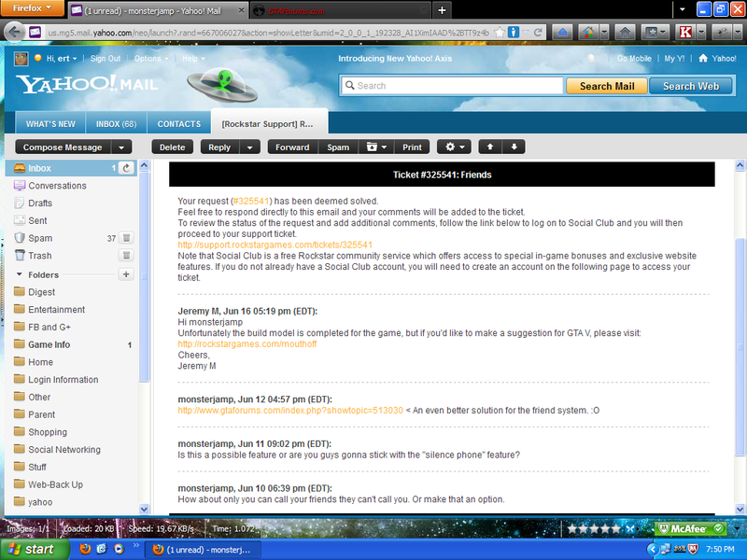Click the Firefox back arrow button

click(15, 33)
